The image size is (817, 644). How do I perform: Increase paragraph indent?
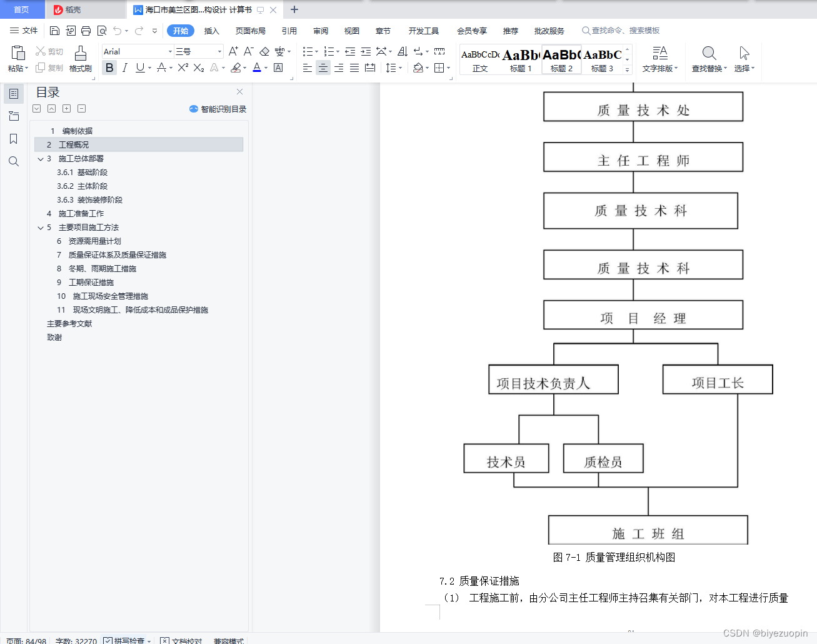[366, 51]
